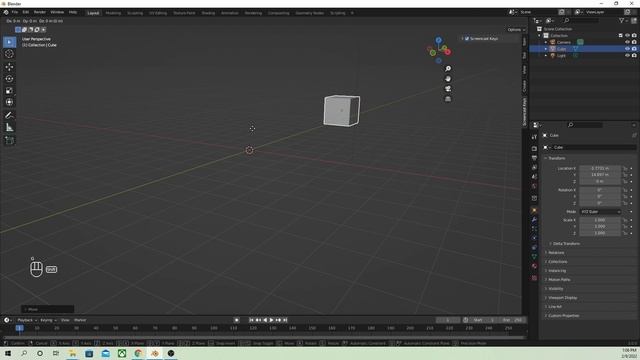Open the Object properties tab icon
The image size is (640, 360).
(x=534, y=211)
